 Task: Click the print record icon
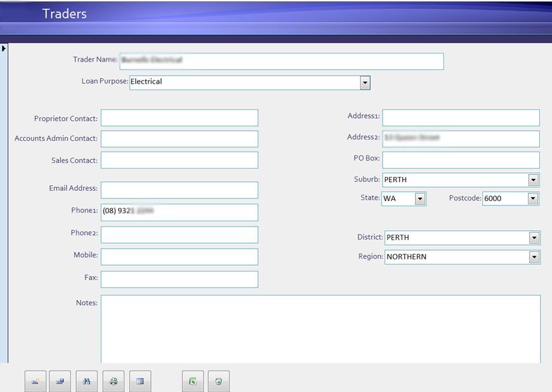click(113, 381)
